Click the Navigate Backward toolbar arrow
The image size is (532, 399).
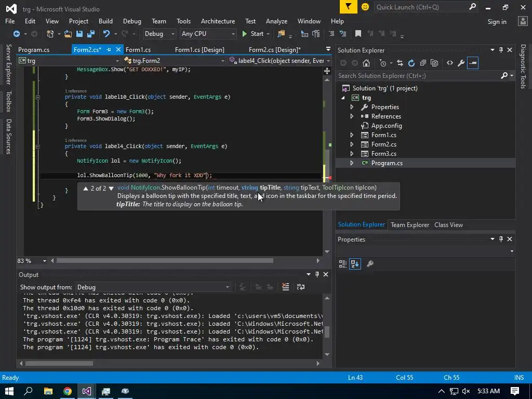(16, 34)
